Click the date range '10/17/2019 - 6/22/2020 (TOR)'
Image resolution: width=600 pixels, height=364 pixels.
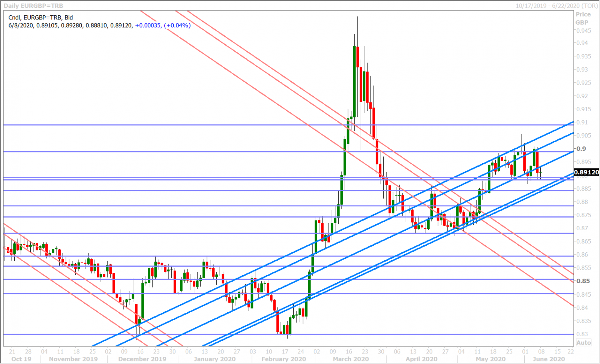click(x=556, y=6)
